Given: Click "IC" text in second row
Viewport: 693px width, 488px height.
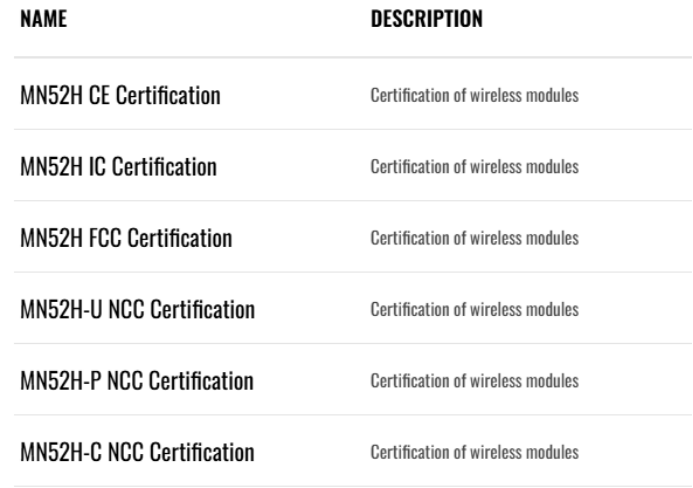Looking at the screenshot, I should click(97, 167).
